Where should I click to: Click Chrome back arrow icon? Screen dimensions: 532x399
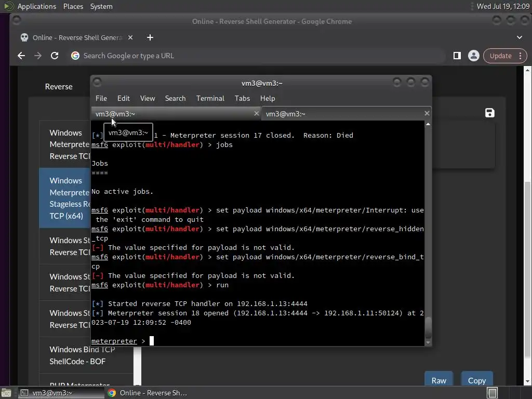[21, 56]
